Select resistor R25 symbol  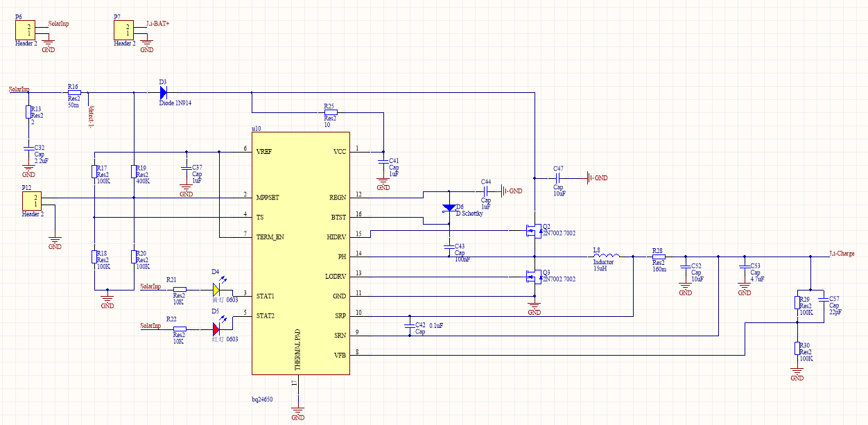(x=331, y=112)
